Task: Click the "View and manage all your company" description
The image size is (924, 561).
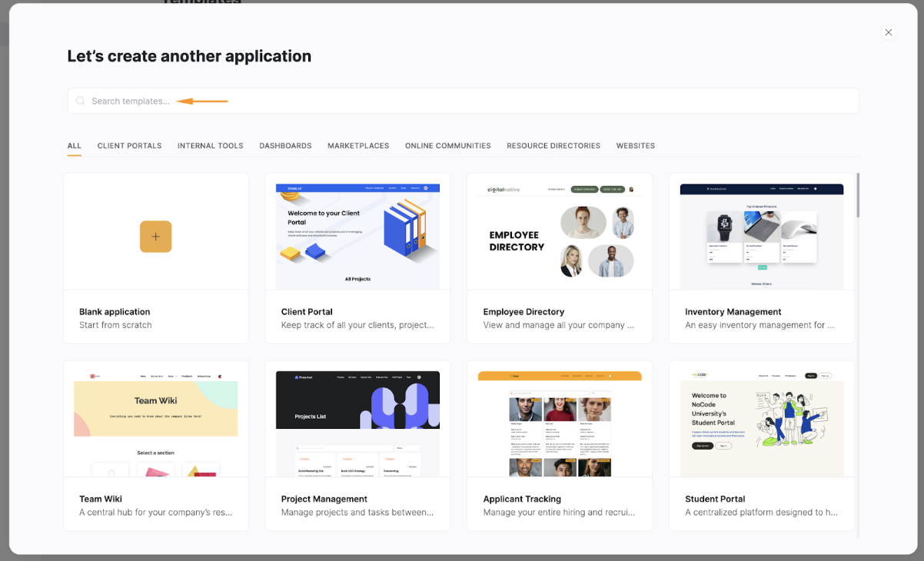Action: [x=559, y=325]
